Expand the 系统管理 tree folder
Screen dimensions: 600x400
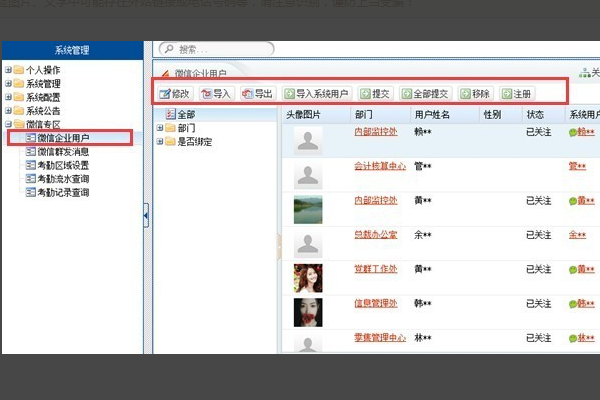tap(8, 83)
